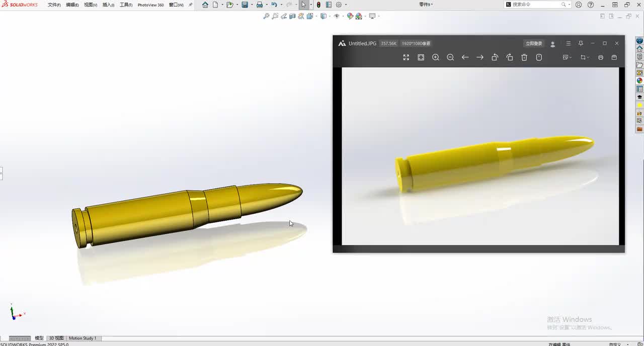This screenshot has width=644, height=346.
Task: Open a file with the Open folder icon
Action: (x=229, y=5)
